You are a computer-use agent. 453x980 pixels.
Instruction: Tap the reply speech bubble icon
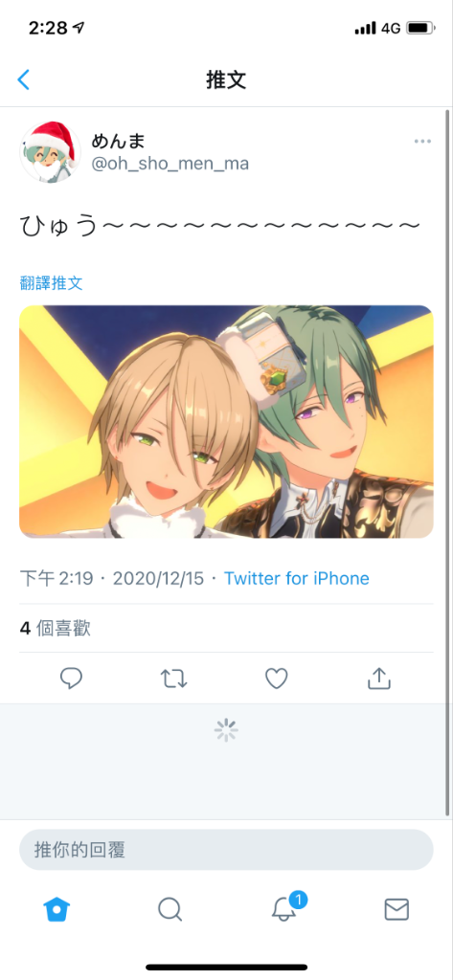pyautogui.click(x=71, y=679)
